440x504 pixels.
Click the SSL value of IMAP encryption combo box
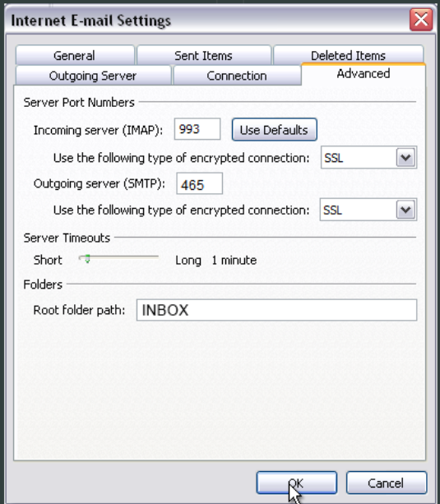359,158
